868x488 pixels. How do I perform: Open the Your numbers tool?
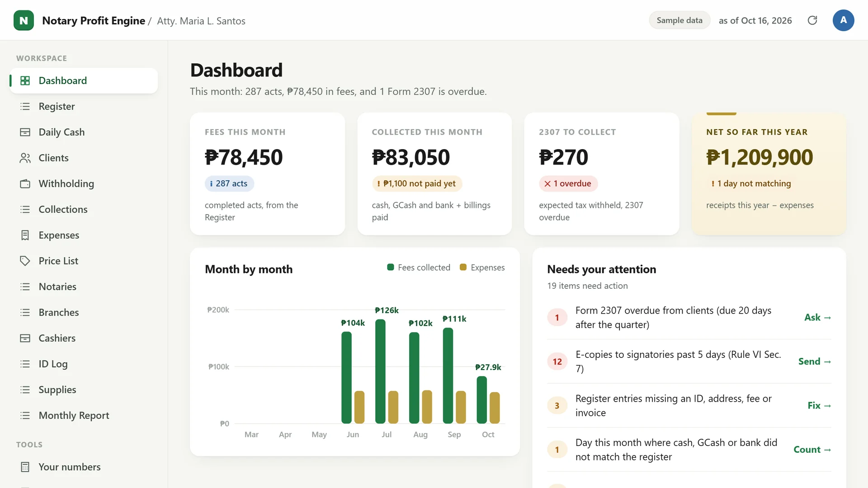tap(84, 467)
